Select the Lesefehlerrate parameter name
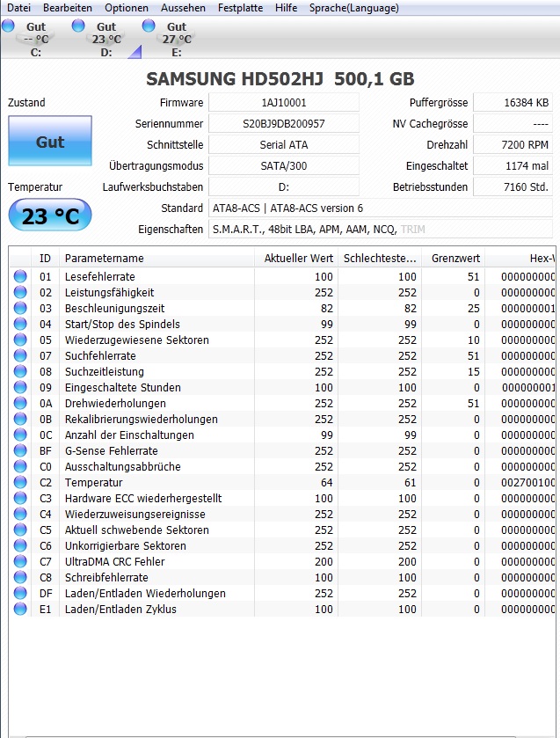This screenshot has width=560, height=738. tap(99, 277)
